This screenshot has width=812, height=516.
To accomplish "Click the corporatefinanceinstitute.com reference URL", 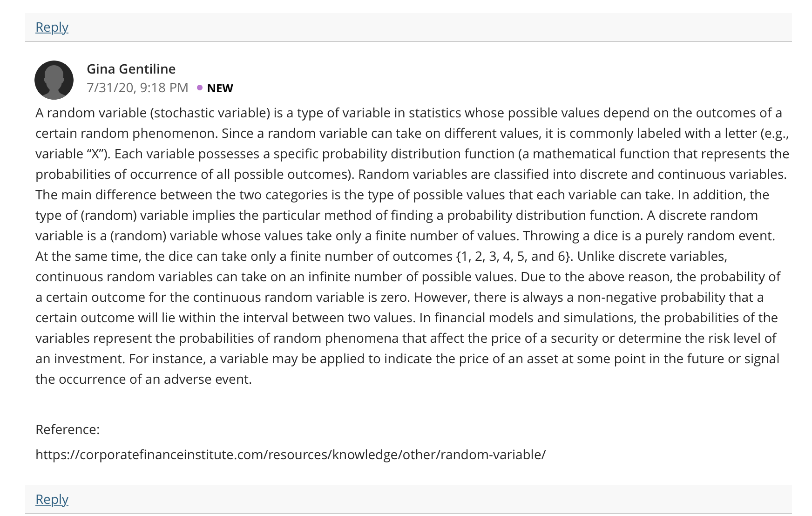I will [x=291, y=455].
